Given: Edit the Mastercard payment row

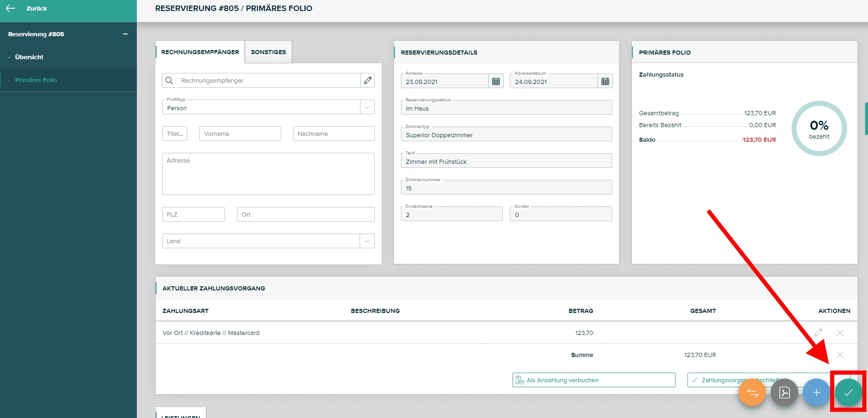Looking at the screenshot, I should click(x=818, y=333).
